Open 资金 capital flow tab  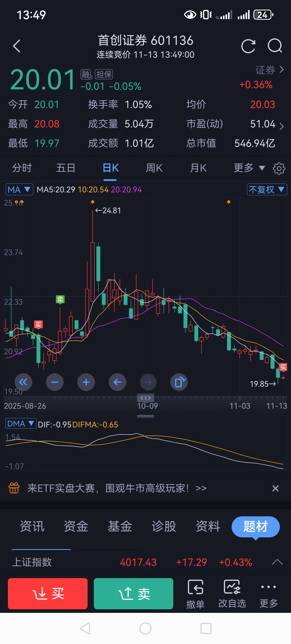tap(76, 526)
